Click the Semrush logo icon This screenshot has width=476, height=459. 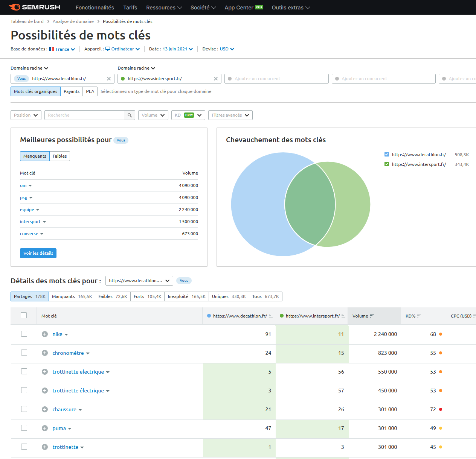click(15, 7)
